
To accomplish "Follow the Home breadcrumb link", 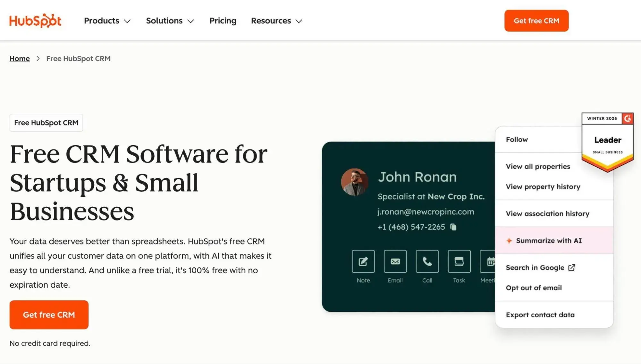I will pos(20,58).
